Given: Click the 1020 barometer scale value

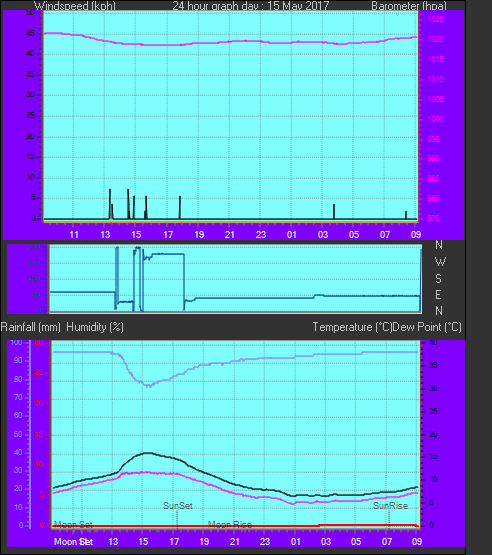Looking at the screenshot, I should point(435,39).
